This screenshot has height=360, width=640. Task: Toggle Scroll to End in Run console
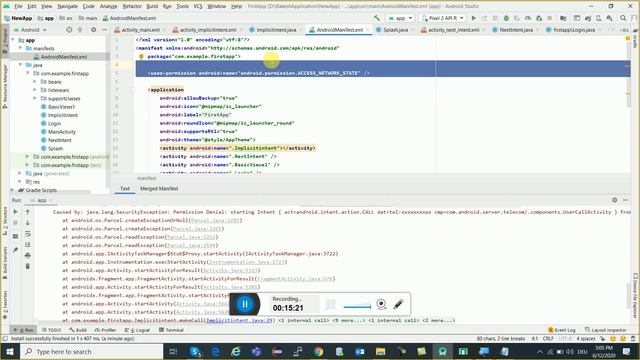coord(27,244)
